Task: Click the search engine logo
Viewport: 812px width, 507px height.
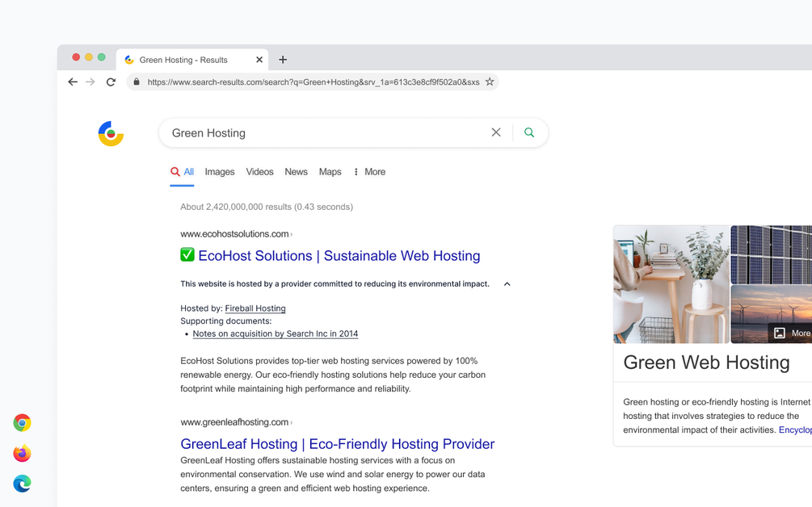Action: [111, 133]
